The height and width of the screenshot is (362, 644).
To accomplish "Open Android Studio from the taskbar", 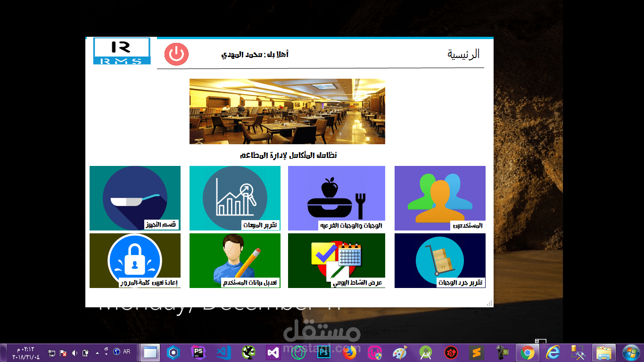I will point(426,353).
